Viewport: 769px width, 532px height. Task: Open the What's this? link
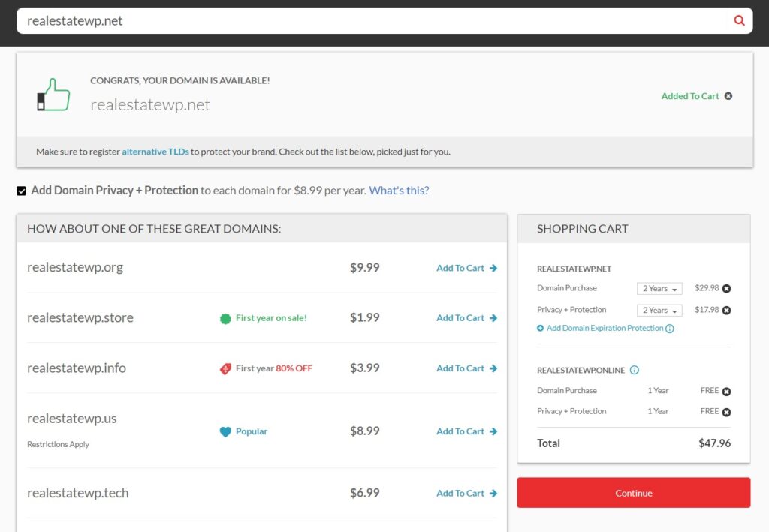click(399, 190)
